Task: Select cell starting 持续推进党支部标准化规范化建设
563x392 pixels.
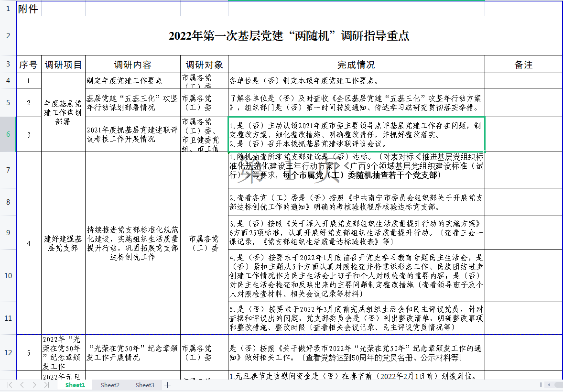Action: tap(133, 243)
